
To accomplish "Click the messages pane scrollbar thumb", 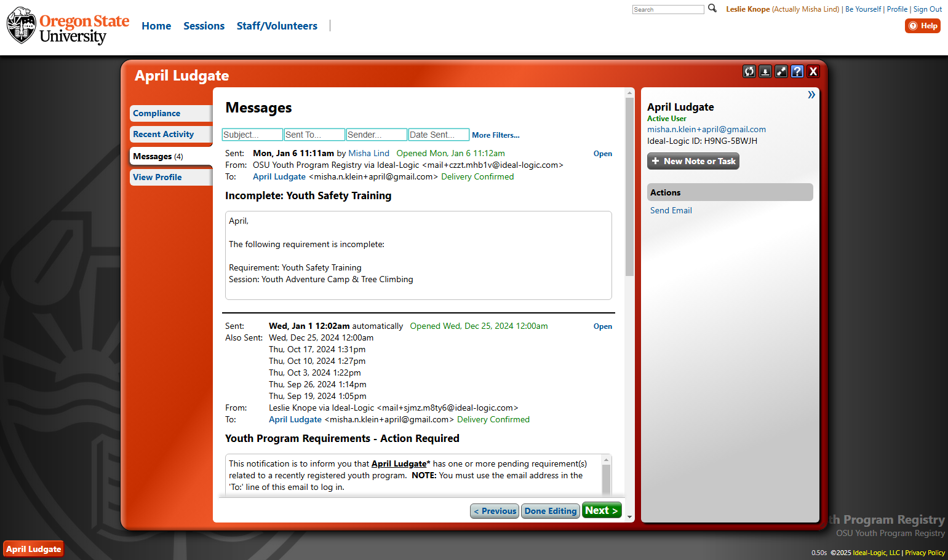I will click(629, 186).
